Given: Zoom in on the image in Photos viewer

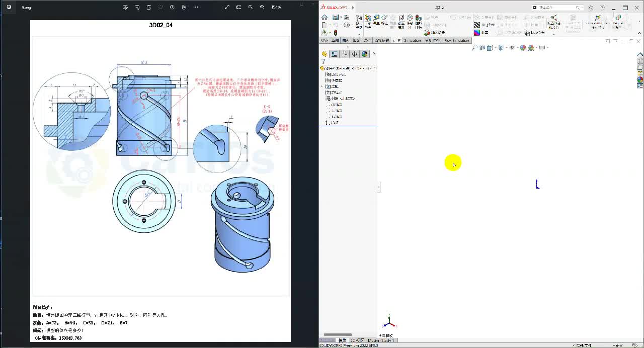Looking at the screenshot, I should pyautogui.click(x=262, y=7).
